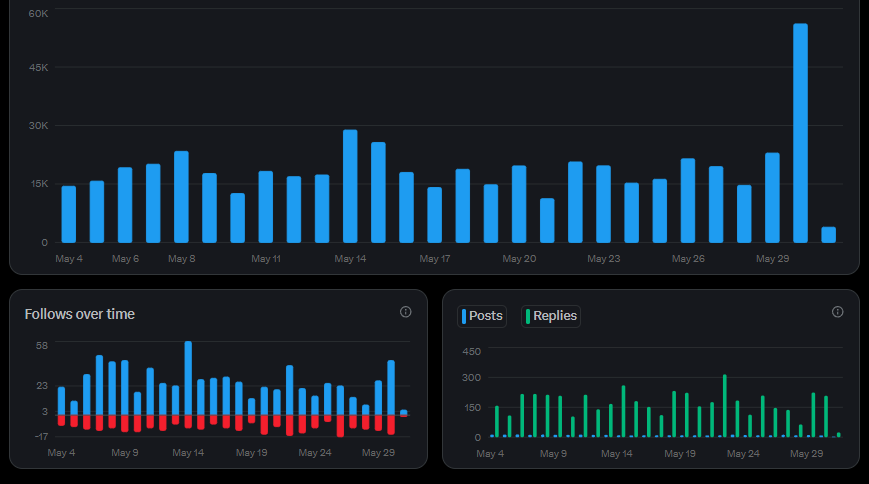
Task: Open info icon on Posts and Replies card
Action: click(x=837, y=312)
